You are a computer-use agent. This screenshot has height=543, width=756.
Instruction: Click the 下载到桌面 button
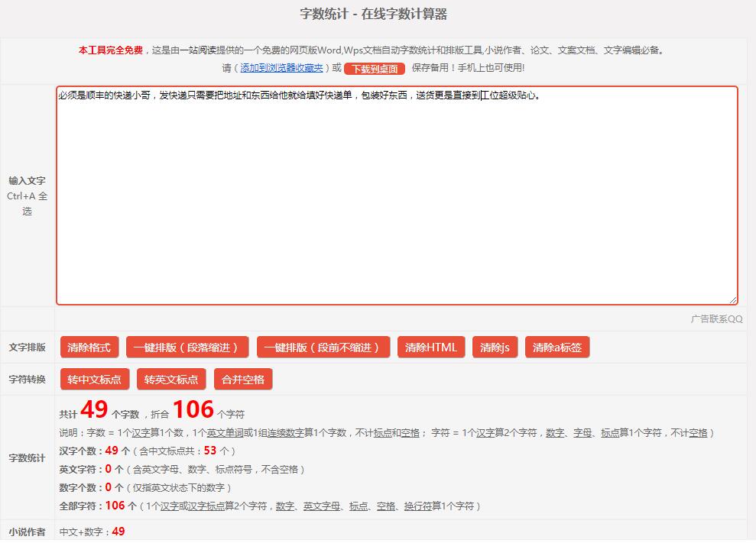[x=375, y=69]
